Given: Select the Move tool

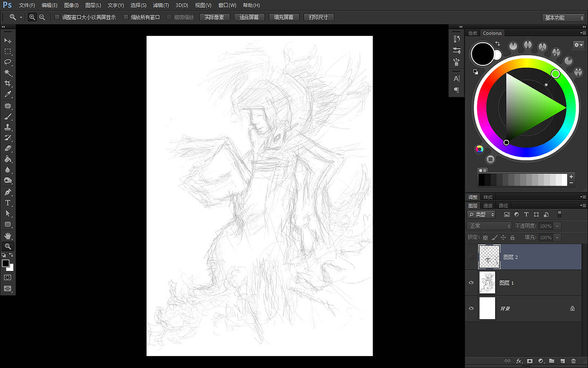Looking at the screenshot, I should pyautogui.click(x=8, y=41).
